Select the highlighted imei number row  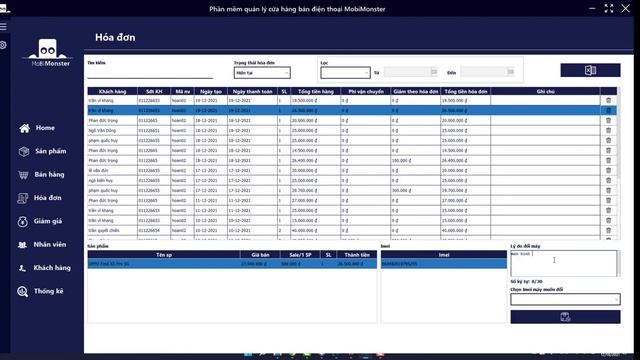pos(444,264)
